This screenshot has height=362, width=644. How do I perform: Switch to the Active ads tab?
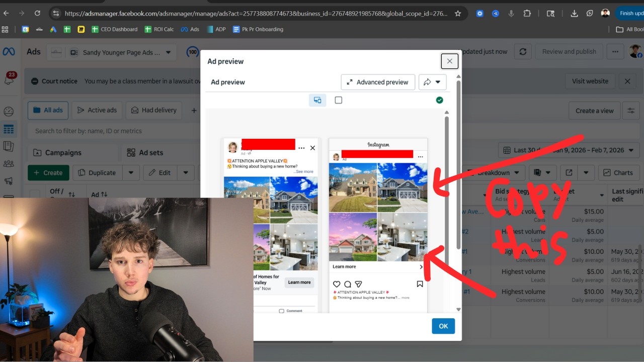(97, 110)
